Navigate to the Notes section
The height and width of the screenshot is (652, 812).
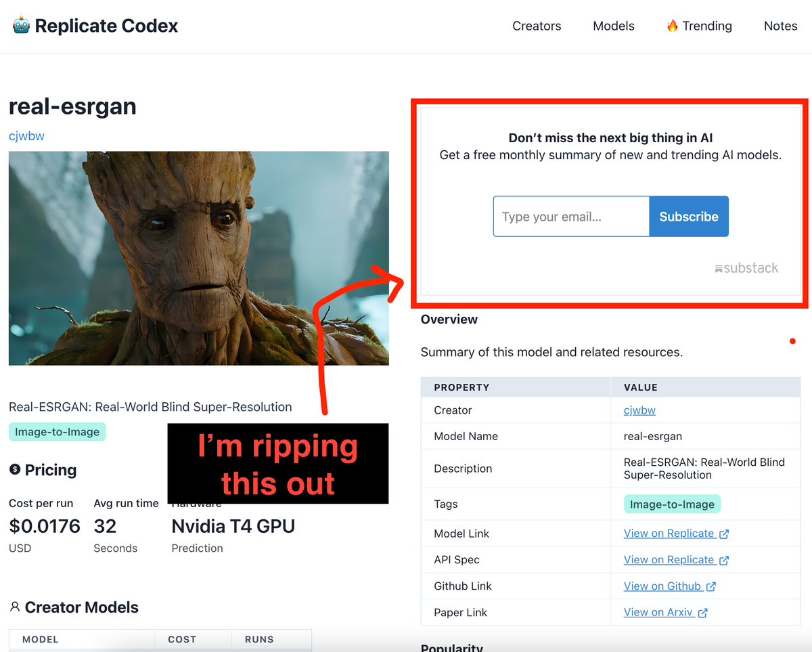coord(780,25)
